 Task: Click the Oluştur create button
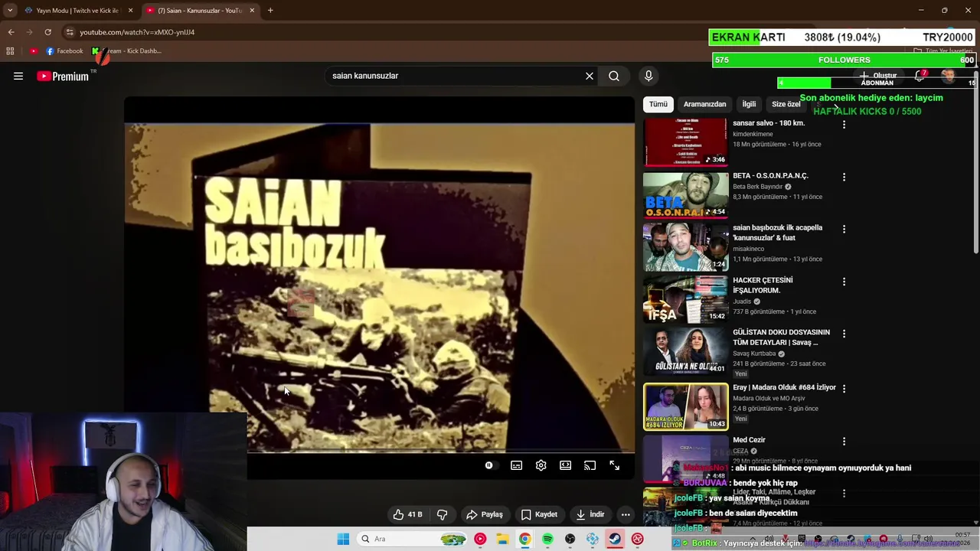(x=878, y=76)
